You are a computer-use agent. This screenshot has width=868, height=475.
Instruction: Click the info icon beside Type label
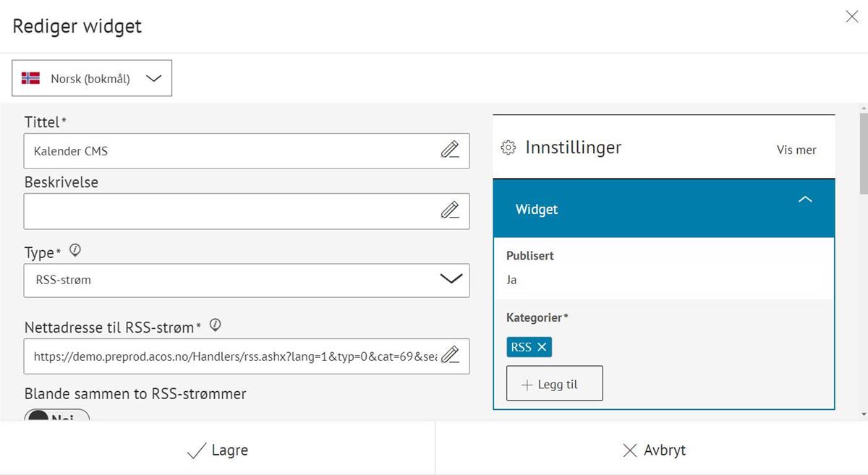pyautogui.click(x=75, y=251)
